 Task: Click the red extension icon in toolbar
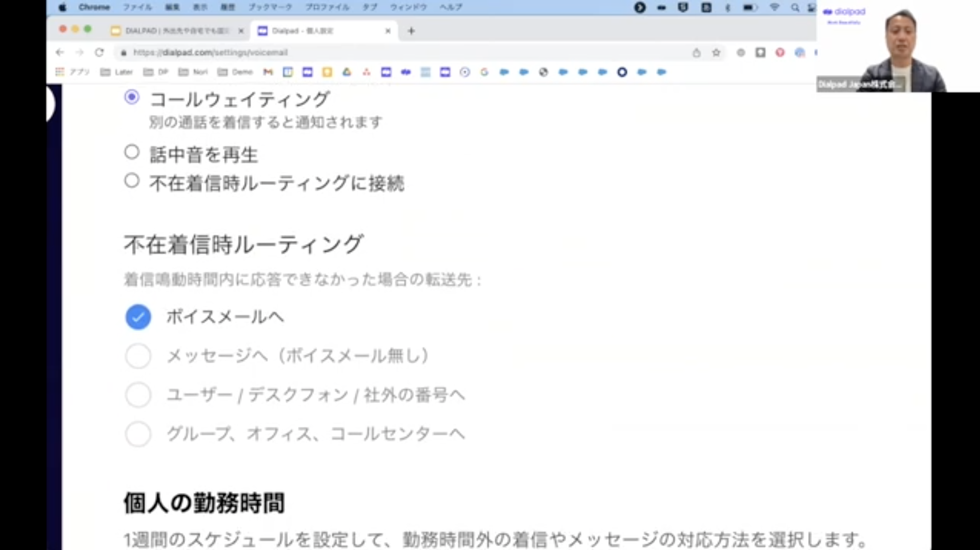pyautogui.click(x=780, y=53)
